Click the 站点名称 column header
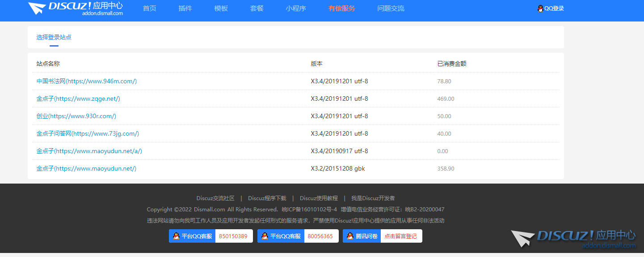This screenshot has height=257, width=644. (x=48, y=64)
